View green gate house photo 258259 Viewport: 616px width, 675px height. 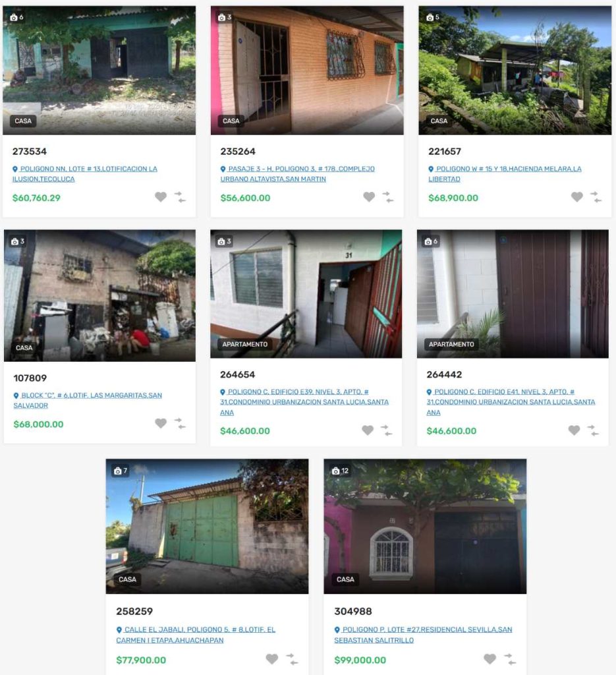[207, 526]
